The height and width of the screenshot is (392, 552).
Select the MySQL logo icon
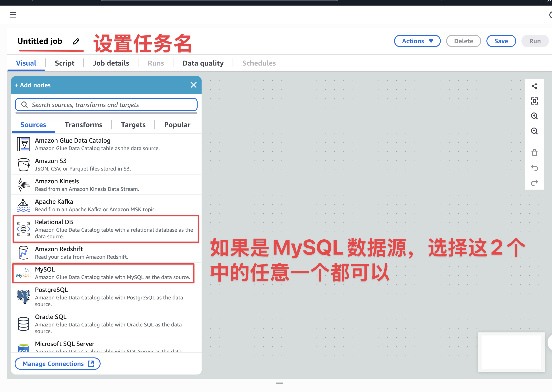23,273
